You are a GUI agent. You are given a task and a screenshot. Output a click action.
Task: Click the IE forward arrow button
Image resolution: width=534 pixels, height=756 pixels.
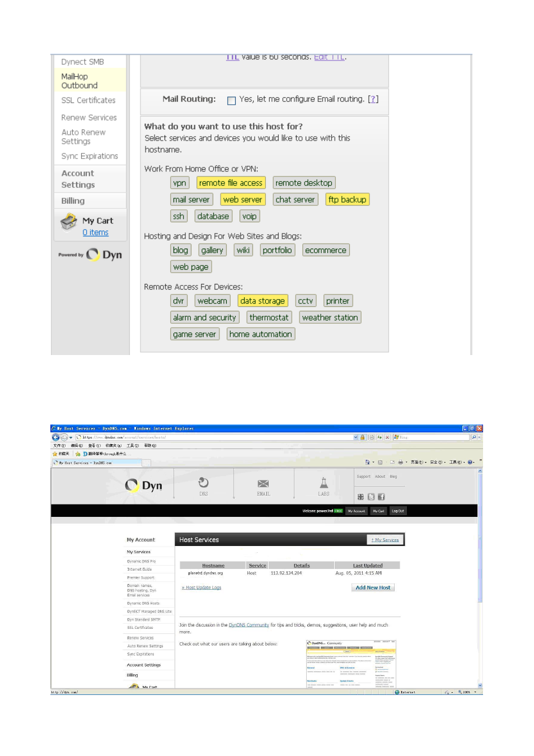64,437
